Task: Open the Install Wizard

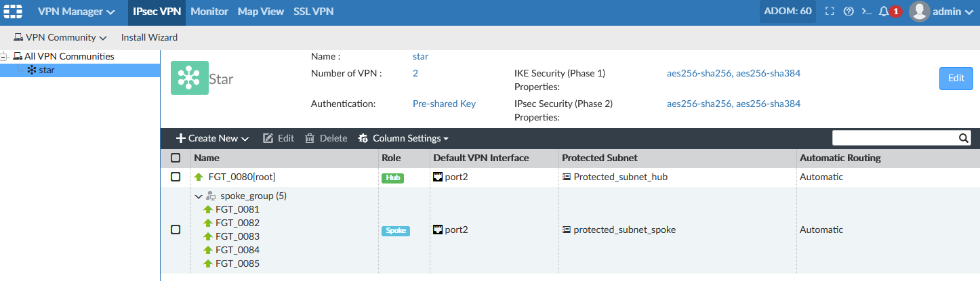Action: coord(149,37)
